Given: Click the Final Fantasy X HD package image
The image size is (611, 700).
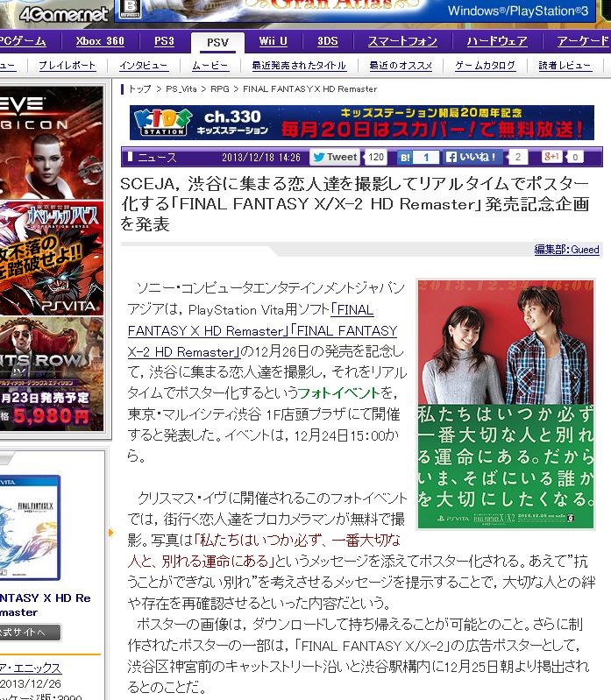Looking at the screenshot, I should [30, 527].
